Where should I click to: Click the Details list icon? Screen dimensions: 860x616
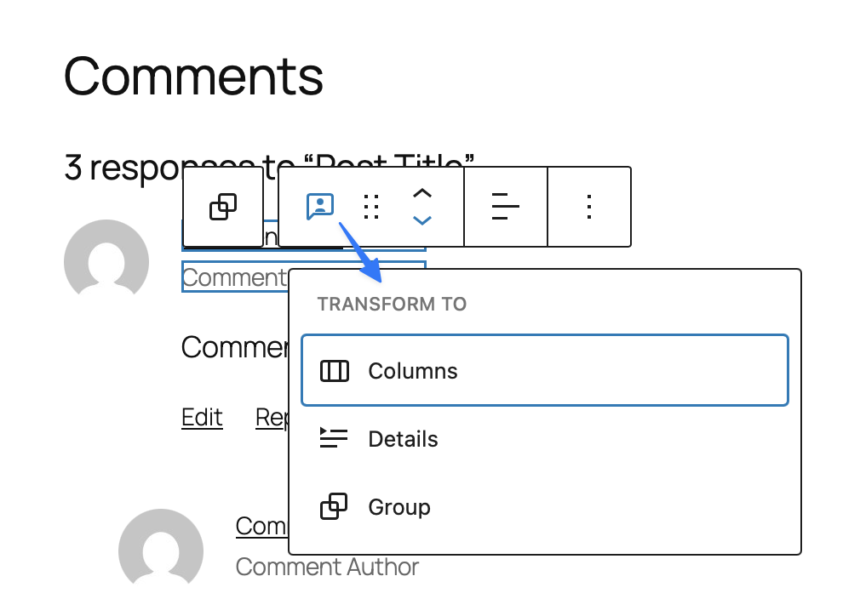[334, 438]
